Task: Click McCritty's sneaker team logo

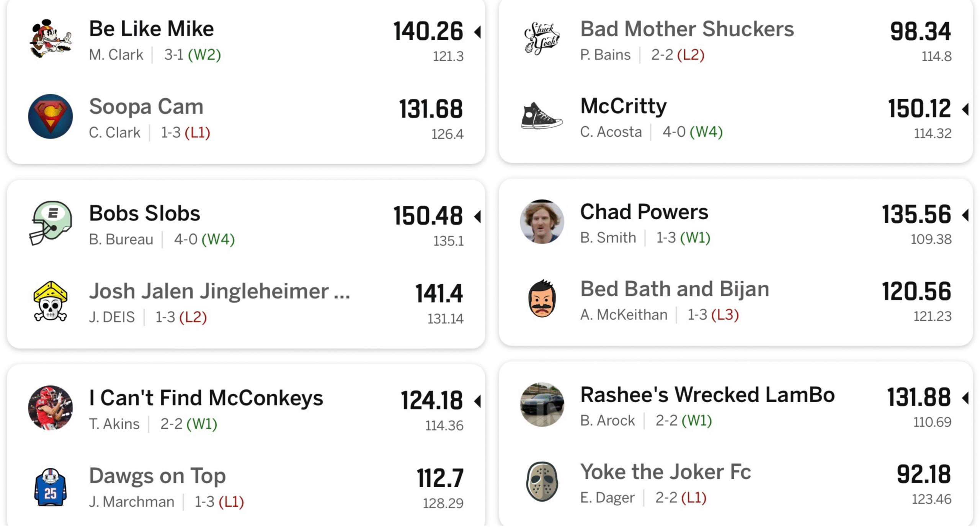Action: pyautogui.click(x=542, y=116)
